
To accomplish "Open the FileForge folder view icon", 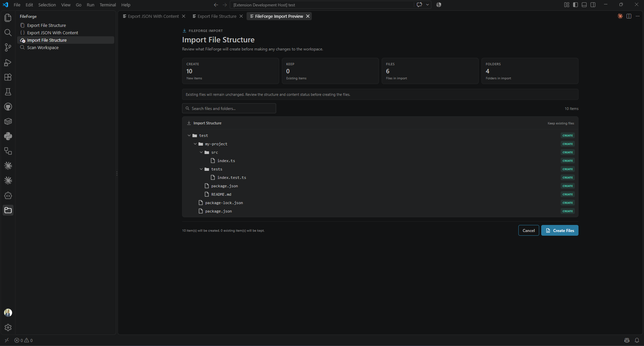I will coord(8,210).
